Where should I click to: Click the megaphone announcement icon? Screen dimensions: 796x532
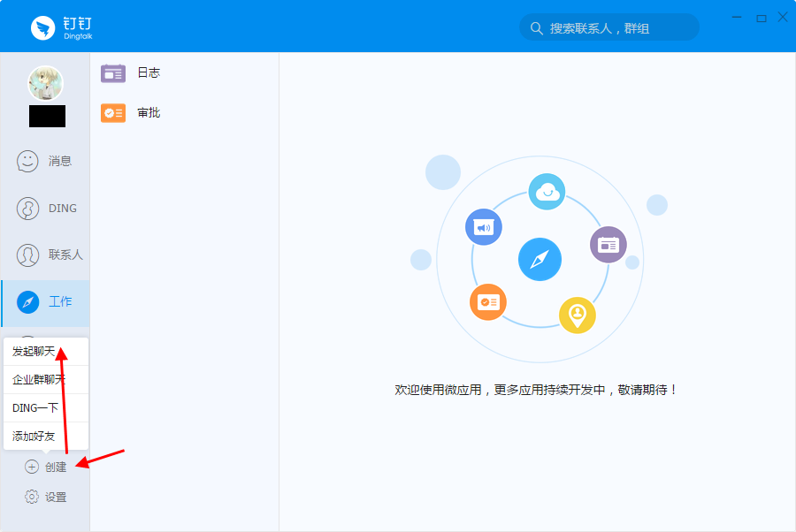point(484,227)
